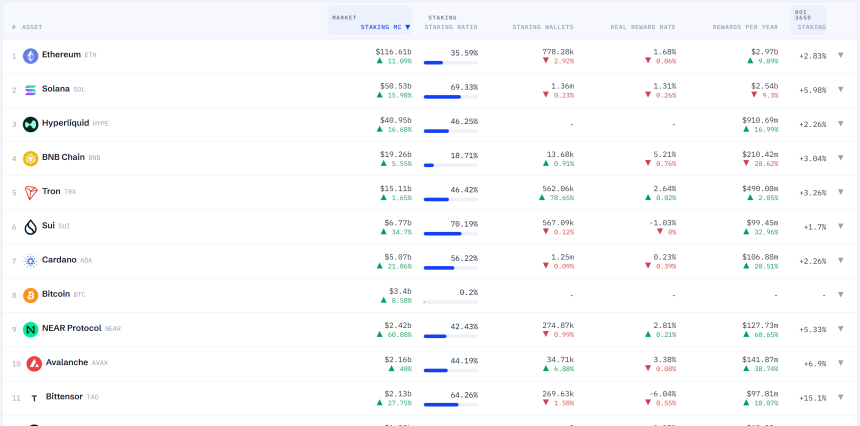The width and height of the screenshot is (860, 426).
Task: Click Bitcoin's 0.2% staking ratio bar
Action: [x=450, y=302]
